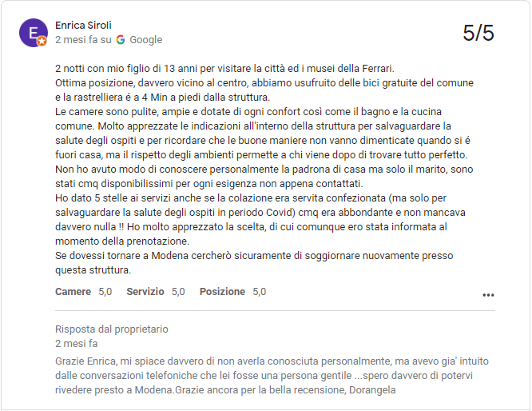This screenshot has width=532, height=411.
Task: Select the Servizio 5,0 rating label
Action: 156,291
